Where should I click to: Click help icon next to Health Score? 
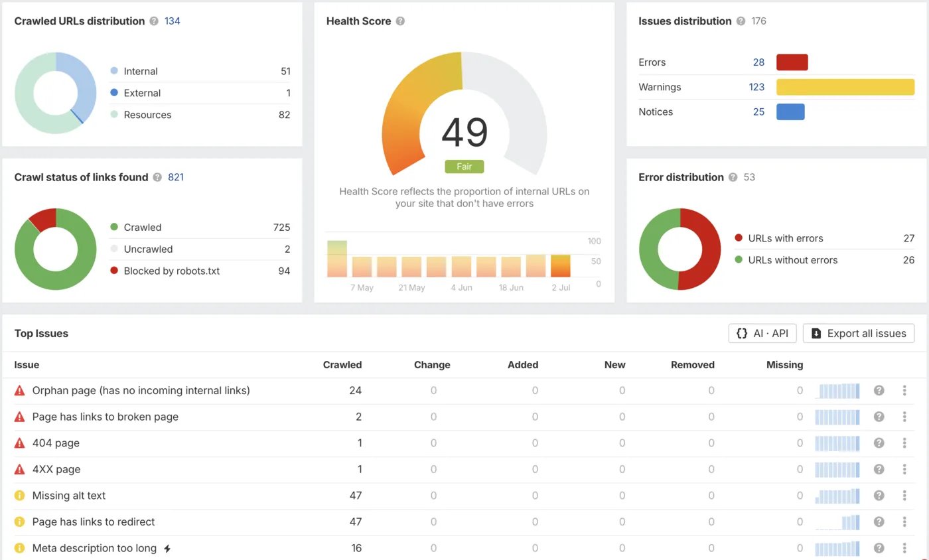[x=400, y=21]
